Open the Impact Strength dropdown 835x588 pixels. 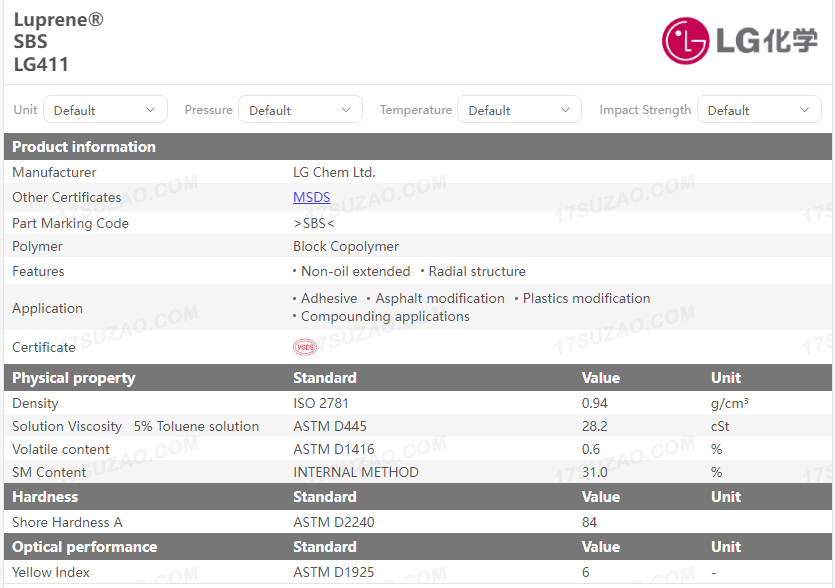(x=759, y=110)
